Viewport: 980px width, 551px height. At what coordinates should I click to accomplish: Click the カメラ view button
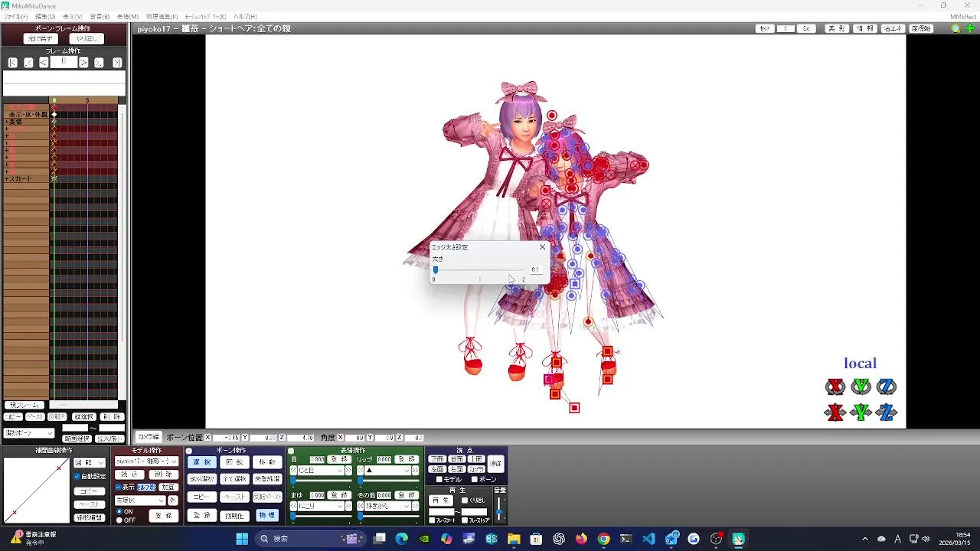coord(476,468)
